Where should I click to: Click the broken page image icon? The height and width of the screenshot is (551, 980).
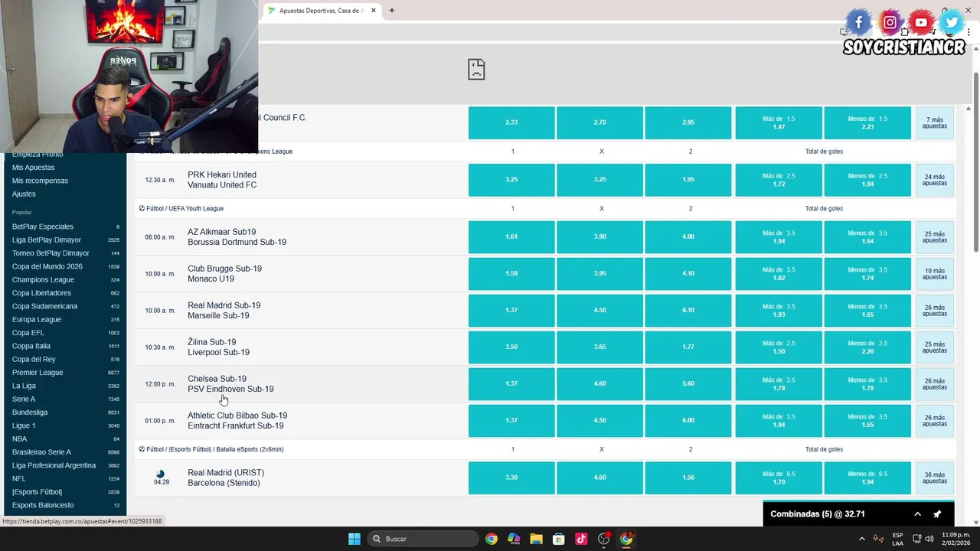(x=476, y=70)
